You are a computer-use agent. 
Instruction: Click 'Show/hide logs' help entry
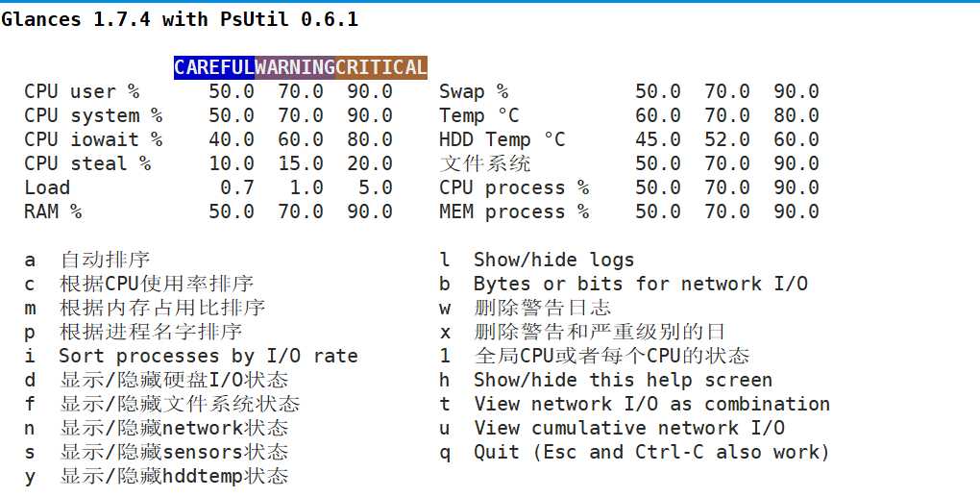point(553,260)
